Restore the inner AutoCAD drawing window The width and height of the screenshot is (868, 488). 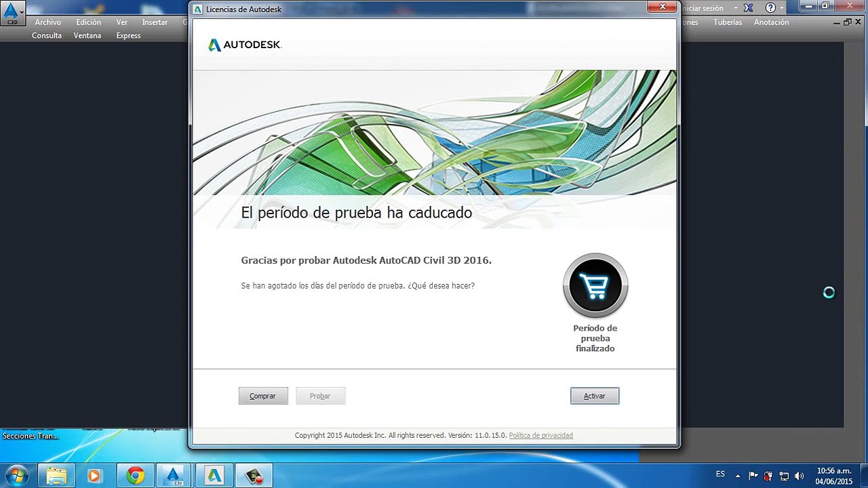pos(847,22)
